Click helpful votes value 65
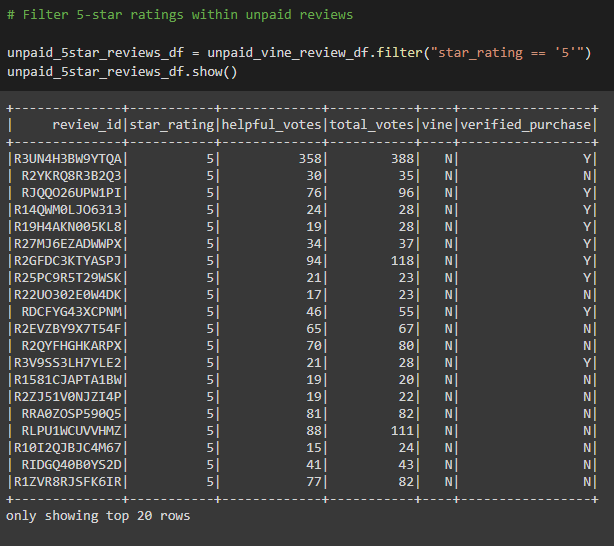 point(314,329)
